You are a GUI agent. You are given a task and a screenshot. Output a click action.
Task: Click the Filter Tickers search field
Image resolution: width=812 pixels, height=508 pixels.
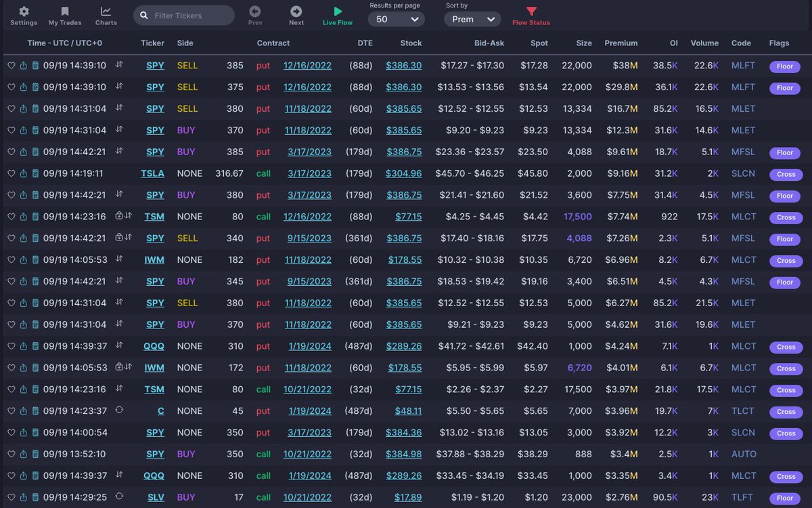coord(183,14)
